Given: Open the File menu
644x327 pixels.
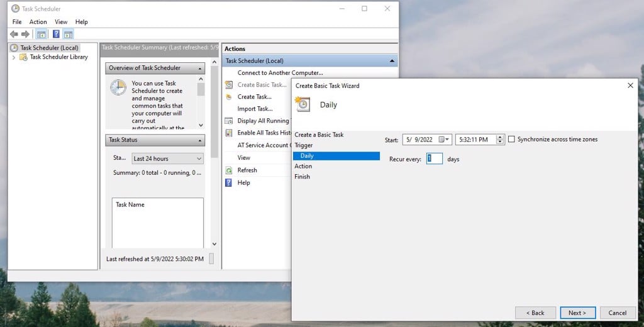Looking at the screenshot, I should pyautogui.click(x=17, y=22).
